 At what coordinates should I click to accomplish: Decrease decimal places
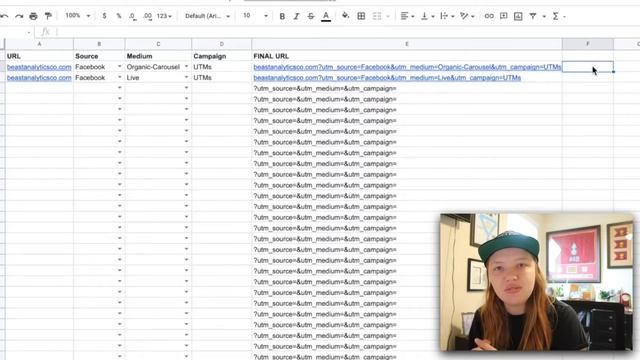(x=132, y=16)
